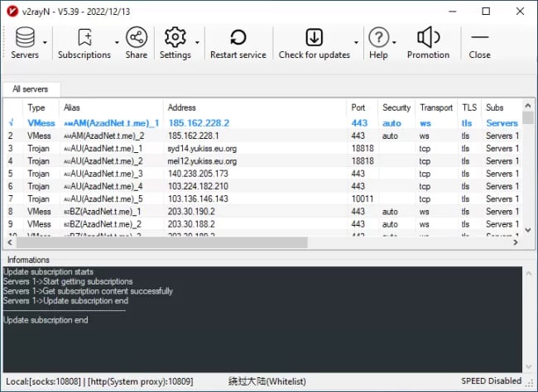Expand the Help dropdown arrow
This screenshot has height=392, width=538.
click(394, 42)
